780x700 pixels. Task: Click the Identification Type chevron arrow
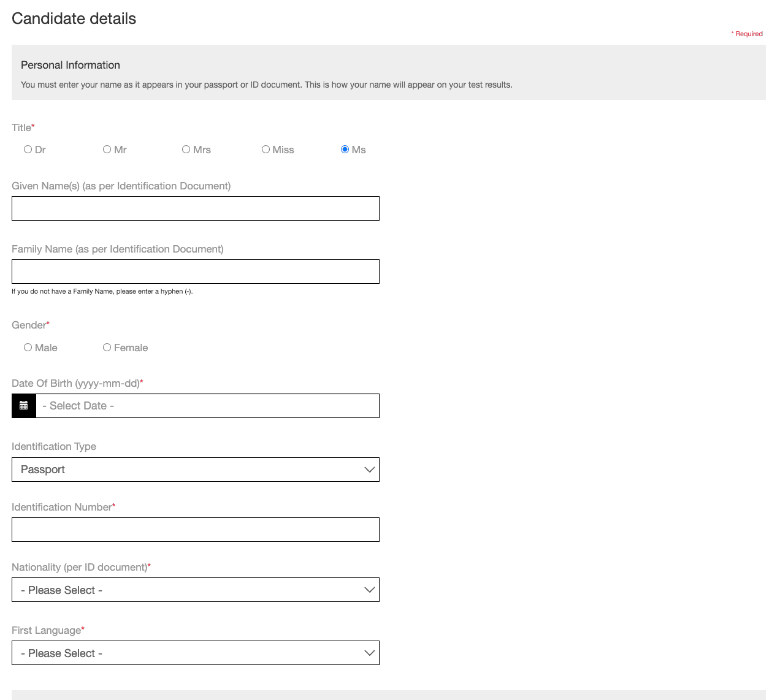369,470
